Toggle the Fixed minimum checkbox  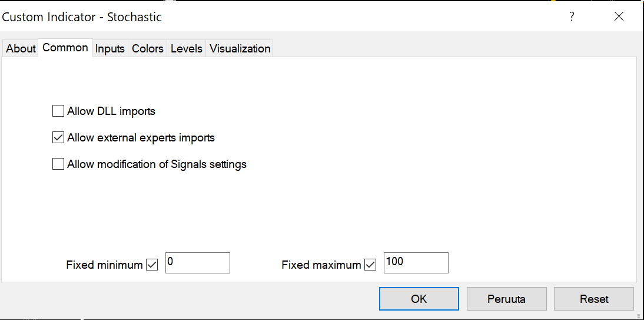(x=152, y=265)
